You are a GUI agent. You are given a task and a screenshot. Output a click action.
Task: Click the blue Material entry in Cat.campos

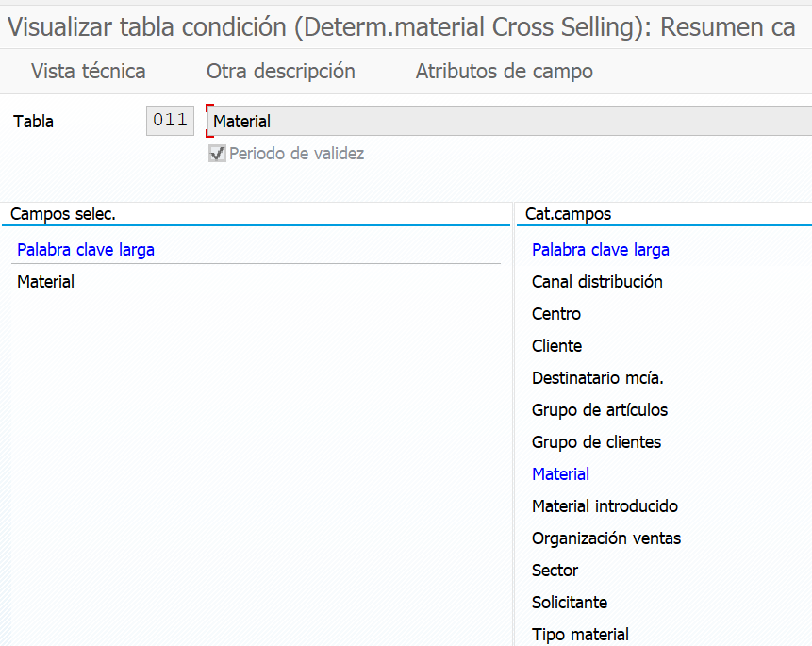point(560,474)
